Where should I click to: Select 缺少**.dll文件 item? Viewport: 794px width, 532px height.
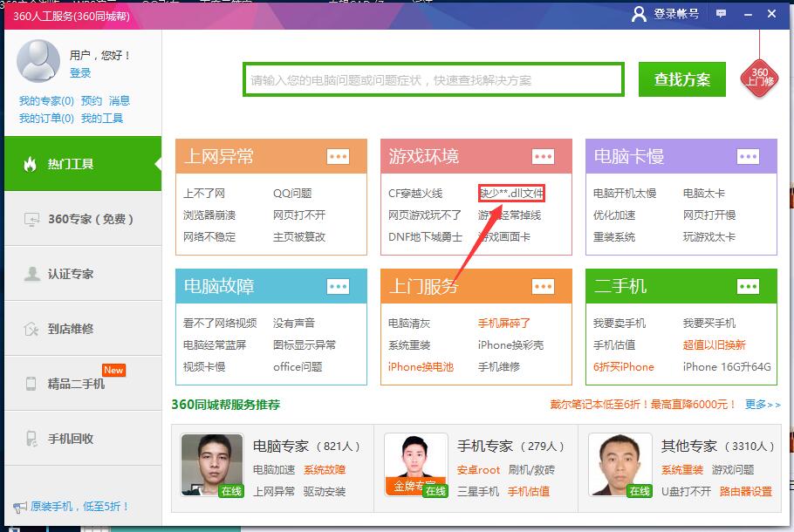coord(511,194)
